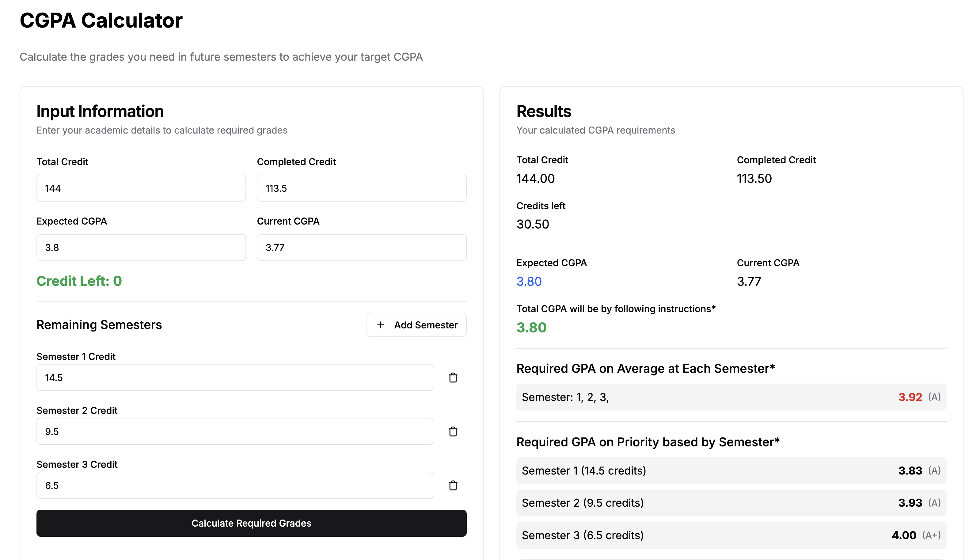The width and height of the screenshot is (980, 560).
Task: Delete Semester 2 with trash icon
Action: (x=453, y=432)
